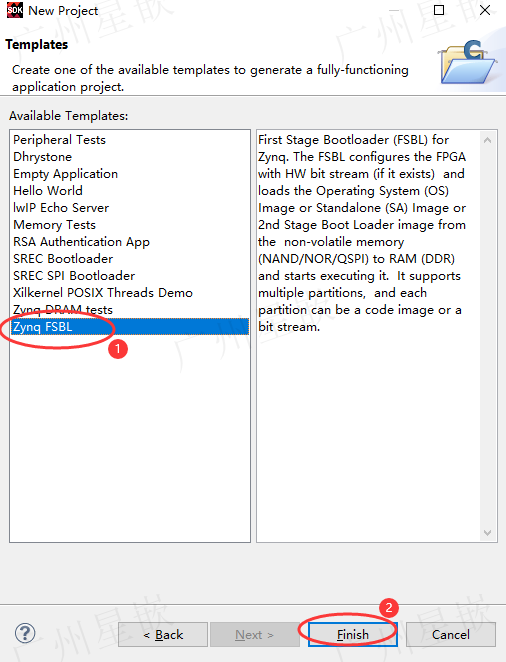Go to the previous page with Back

pos(163,635)
